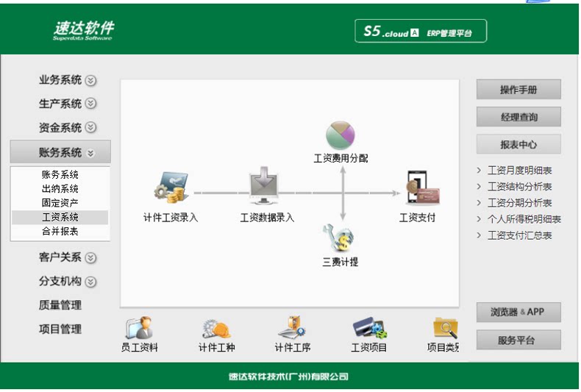Click the 报表中心 button

(x=518, y=144)
